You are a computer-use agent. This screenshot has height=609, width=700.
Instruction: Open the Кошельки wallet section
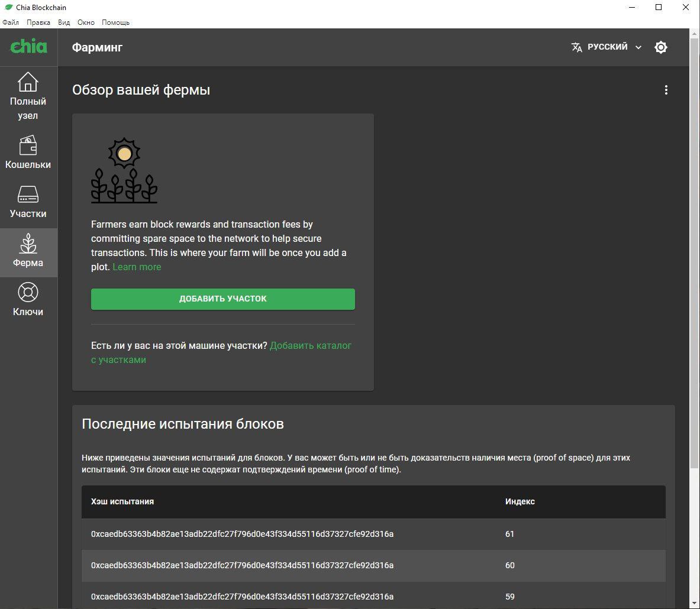point(28,152)
